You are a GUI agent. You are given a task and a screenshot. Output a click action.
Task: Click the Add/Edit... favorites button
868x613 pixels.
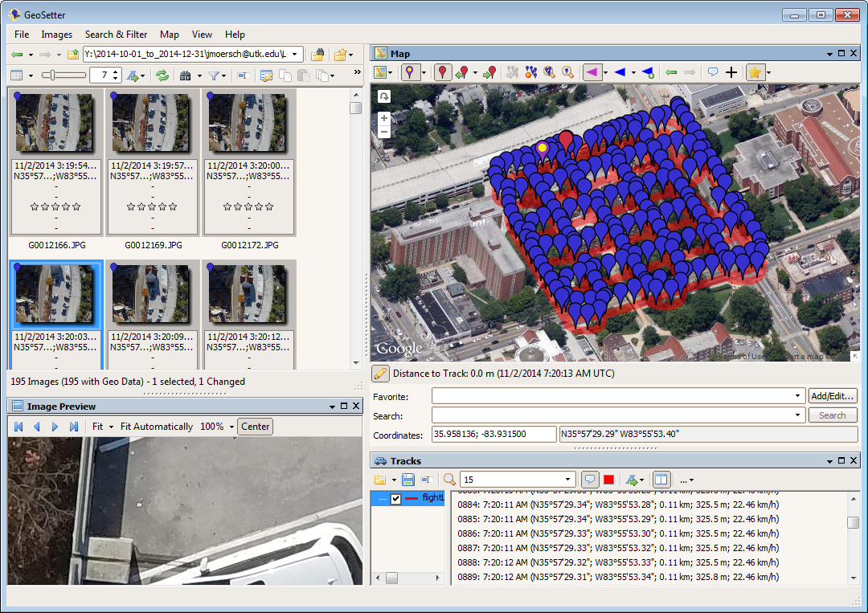click(x=833, y=396)
